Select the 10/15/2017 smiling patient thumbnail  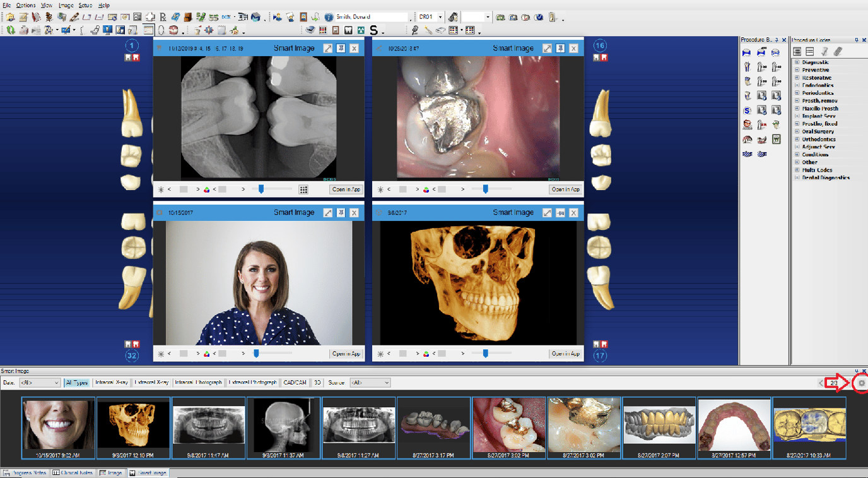58,427
